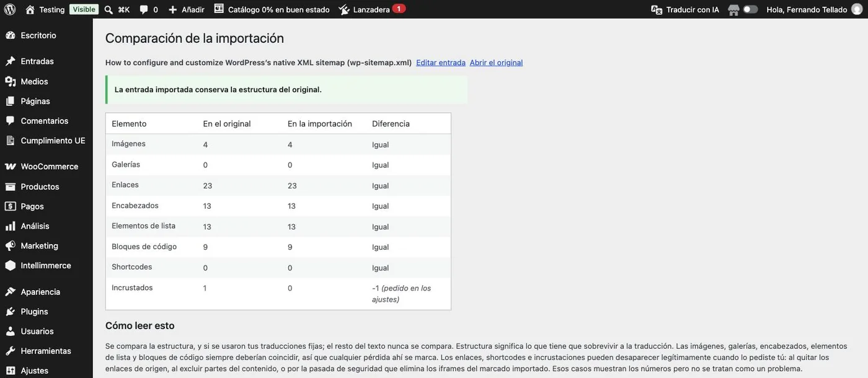Click the Entradas pin icon
The image size is (868, 378).
(x=10, y=61)
